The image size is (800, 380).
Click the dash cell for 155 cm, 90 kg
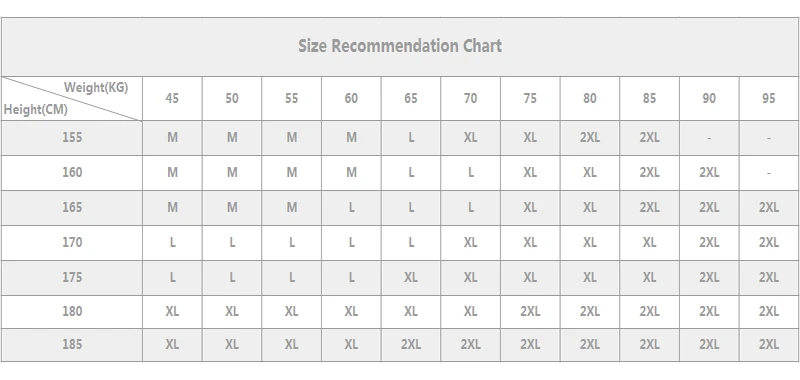tap(709, 138)
